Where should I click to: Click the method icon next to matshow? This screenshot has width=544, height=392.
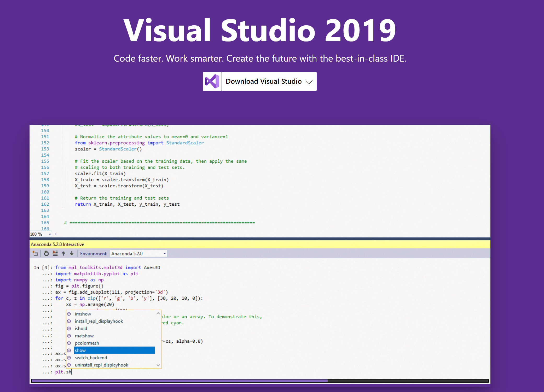pyautogui.click(x=69, y=336)
